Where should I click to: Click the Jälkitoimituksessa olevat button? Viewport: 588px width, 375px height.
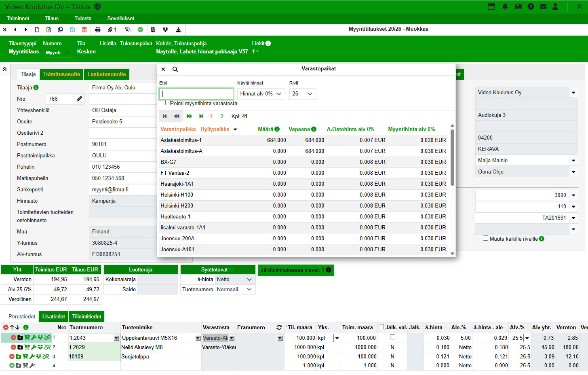(x=295, y=270)
